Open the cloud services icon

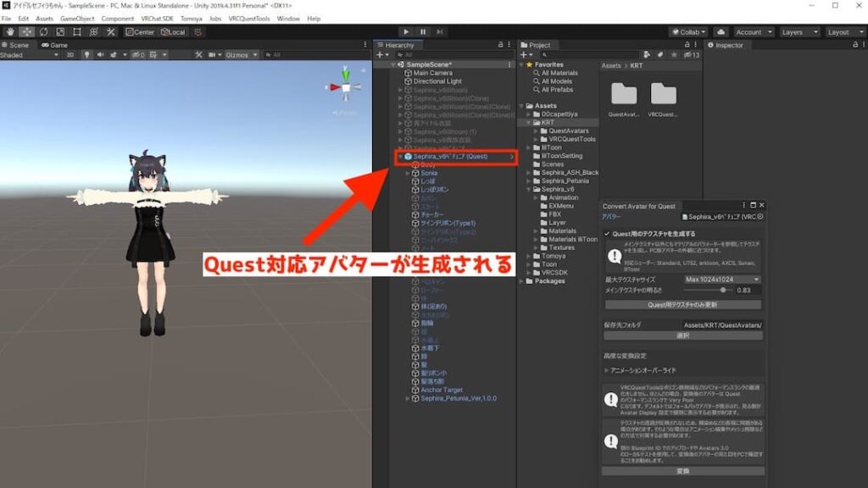pyautogui.click(x=721, y=32)
